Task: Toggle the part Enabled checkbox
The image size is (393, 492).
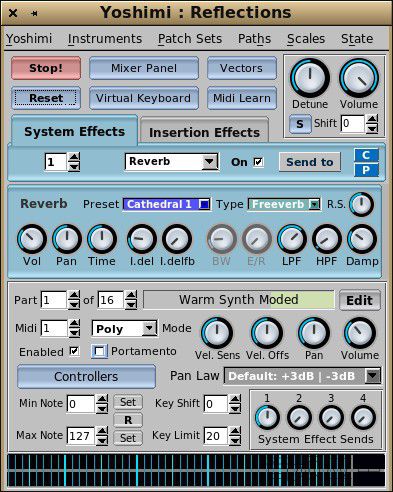Action: (74, 351)
